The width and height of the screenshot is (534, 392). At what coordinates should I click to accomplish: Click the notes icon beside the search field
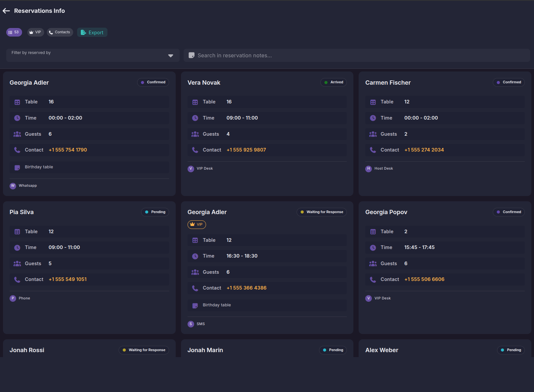click(192, 55)
